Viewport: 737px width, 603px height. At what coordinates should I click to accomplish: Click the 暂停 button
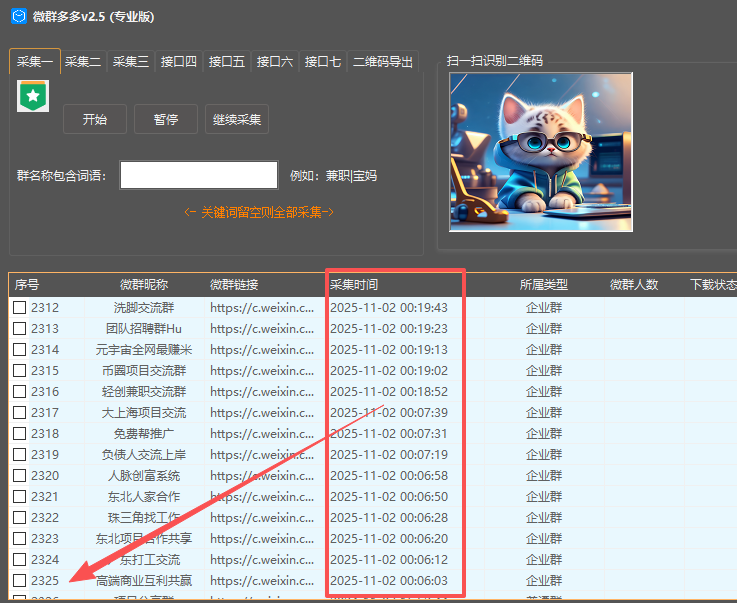click(166, 120)
